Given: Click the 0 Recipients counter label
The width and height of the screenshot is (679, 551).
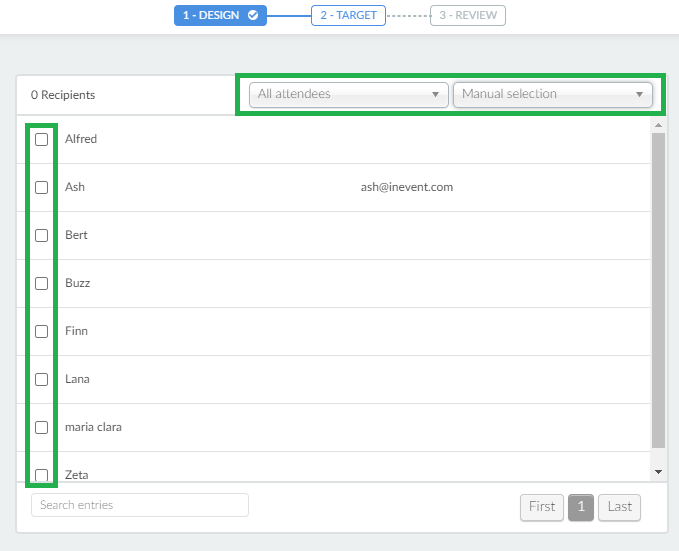Looking at the screenshot, I should coord(63,95).
